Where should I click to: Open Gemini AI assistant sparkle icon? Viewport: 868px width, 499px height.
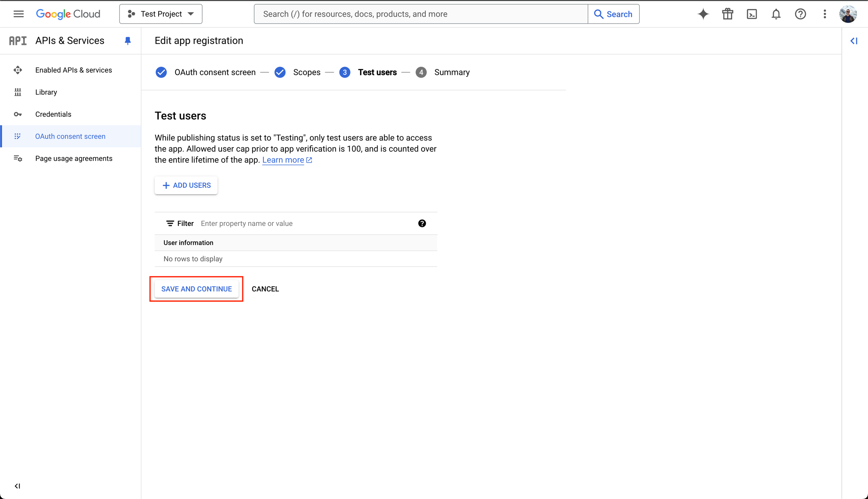(703, 14)
